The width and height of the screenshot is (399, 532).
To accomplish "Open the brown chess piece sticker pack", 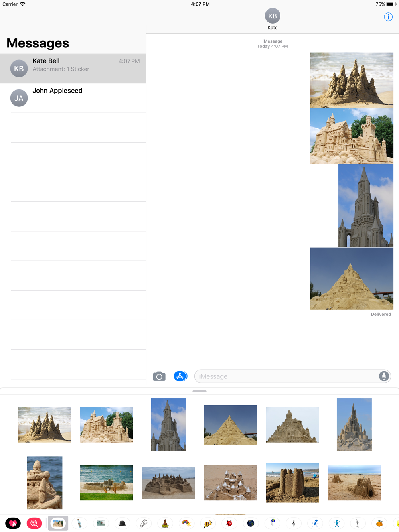I will [165, 523].
